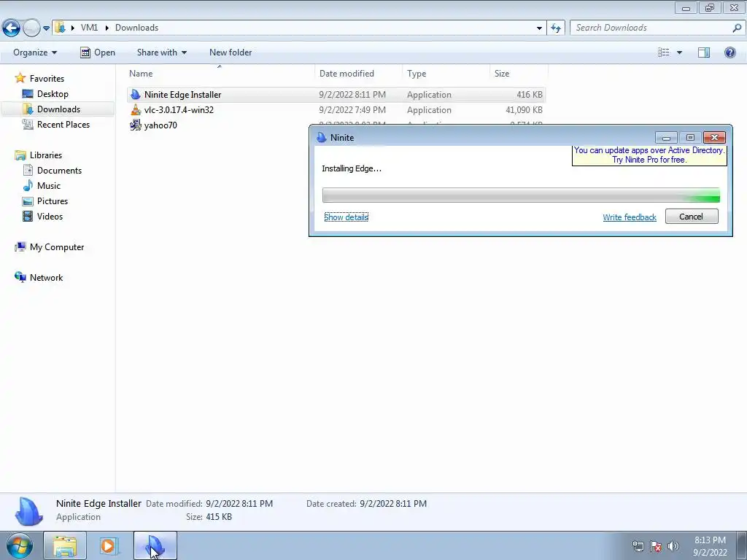747x560 pixels.
Task: Click Ninite taskbar button
Action: click(155, 545)
